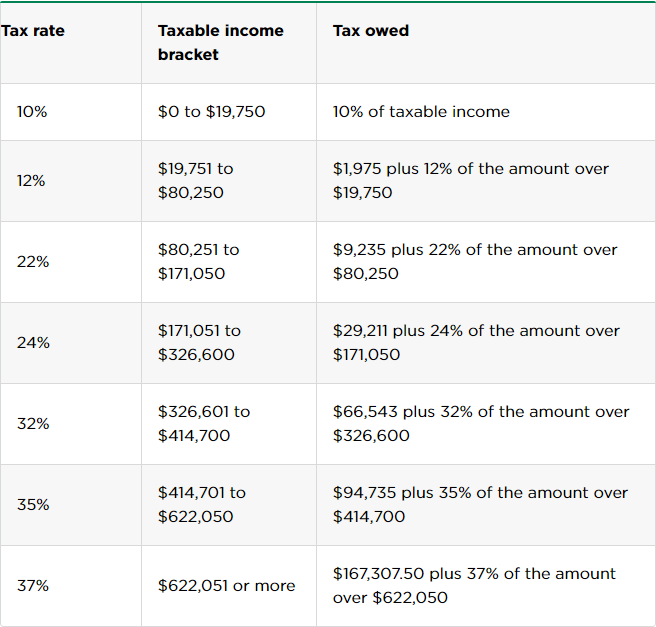Select the 37% tax rate cell

coord(33,586)
